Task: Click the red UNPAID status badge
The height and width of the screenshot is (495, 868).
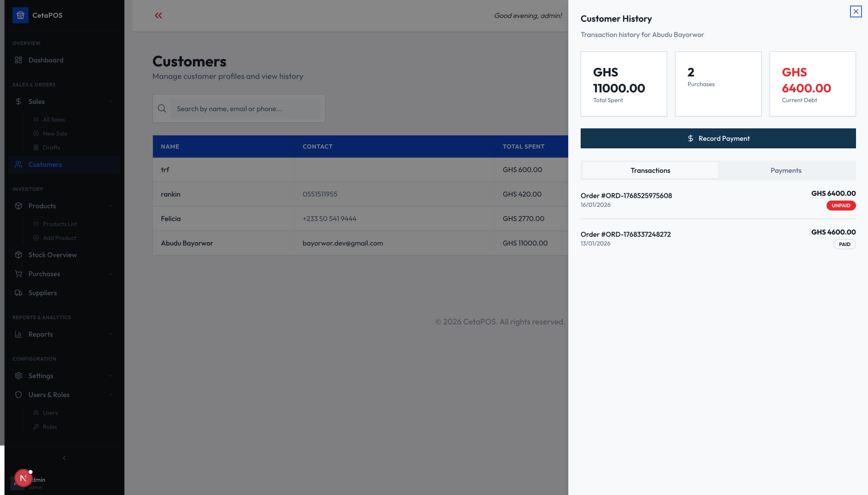Action: tap(841, 205)
